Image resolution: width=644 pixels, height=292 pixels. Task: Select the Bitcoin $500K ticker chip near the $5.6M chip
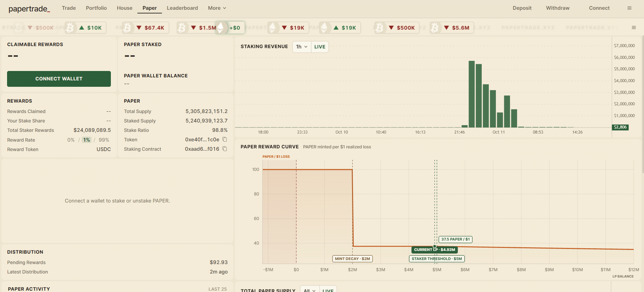(397, 28)
